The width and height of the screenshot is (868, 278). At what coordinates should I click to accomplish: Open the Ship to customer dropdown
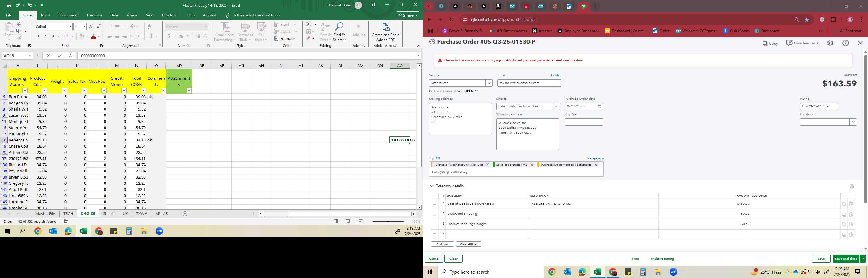tap(556, 106)
